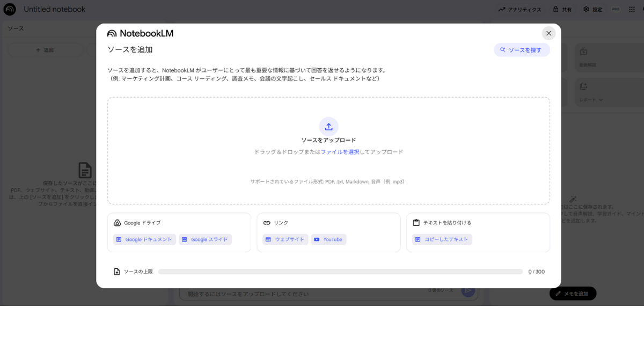This screenshot has height=337, width=644.
Task: Open アナリティクス analytics in the top bar
Action: tap(519, 9)
